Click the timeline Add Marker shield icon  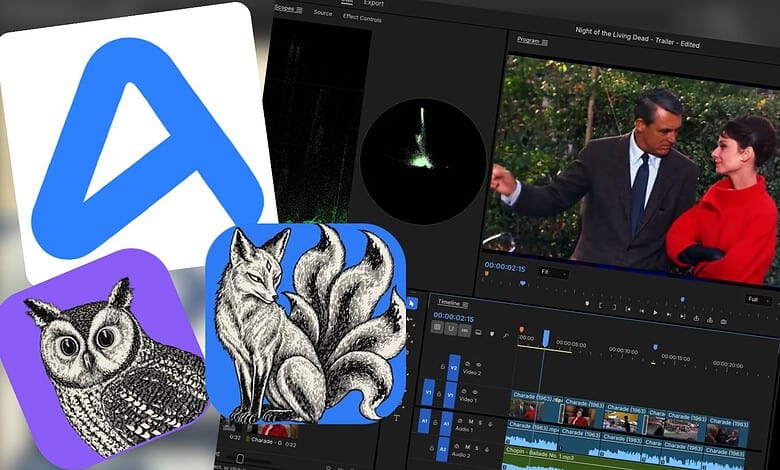[x=492, y=333]
